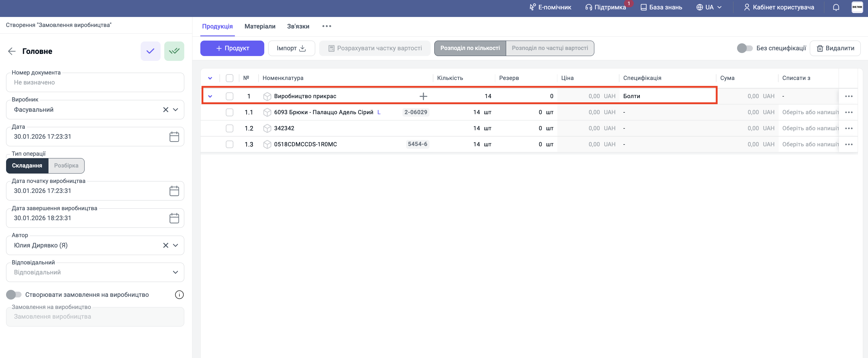Click the double checkmark save-and-post button
868x358 pixels.
(174, 51)
